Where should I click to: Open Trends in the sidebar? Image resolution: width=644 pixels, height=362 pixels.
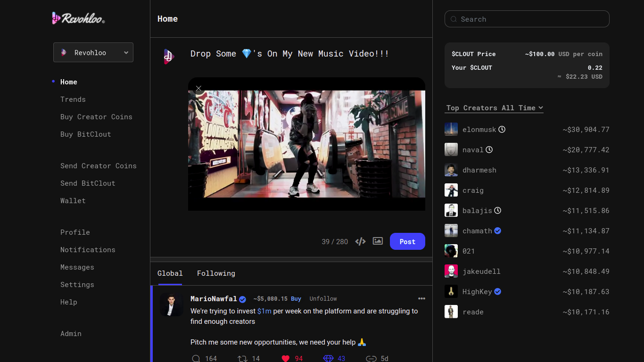coord(73,99)
